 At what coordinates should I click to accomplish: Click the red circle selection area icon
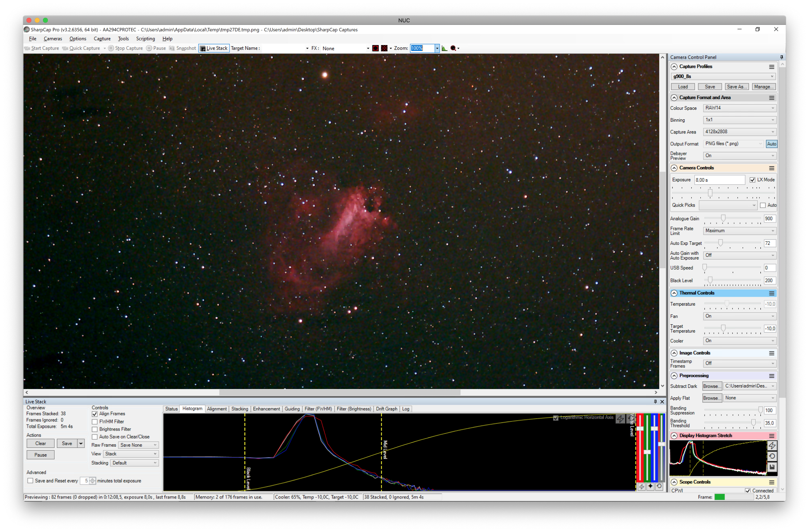(375, 48)
